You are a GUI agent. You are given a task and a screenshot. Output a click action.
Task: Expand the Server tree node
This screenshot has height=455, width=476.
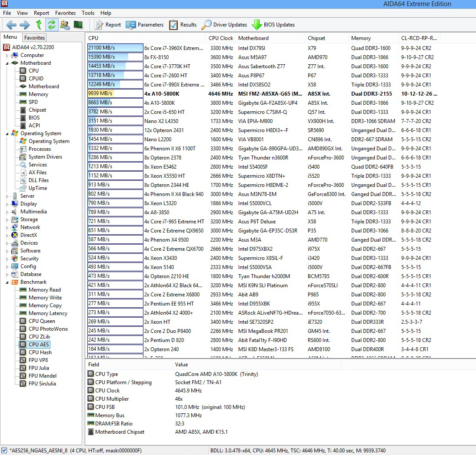pos(7,196)
